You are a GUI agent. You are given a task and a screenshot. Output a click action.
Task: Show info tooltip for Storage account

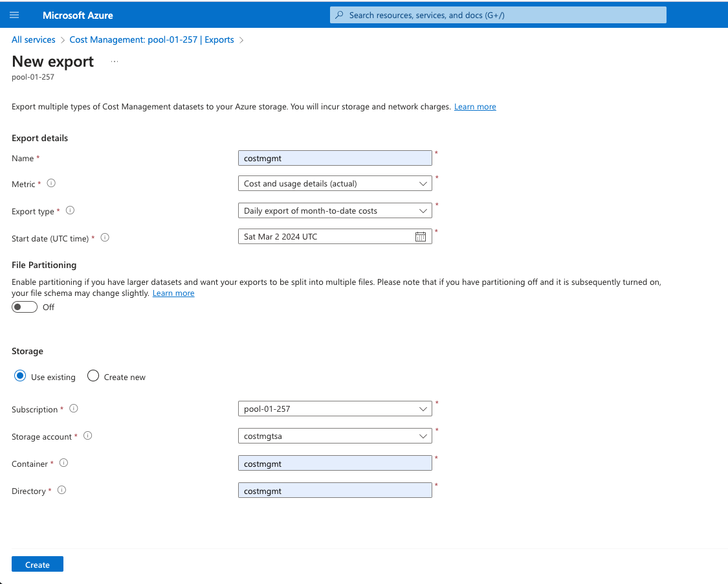(88, 435)
